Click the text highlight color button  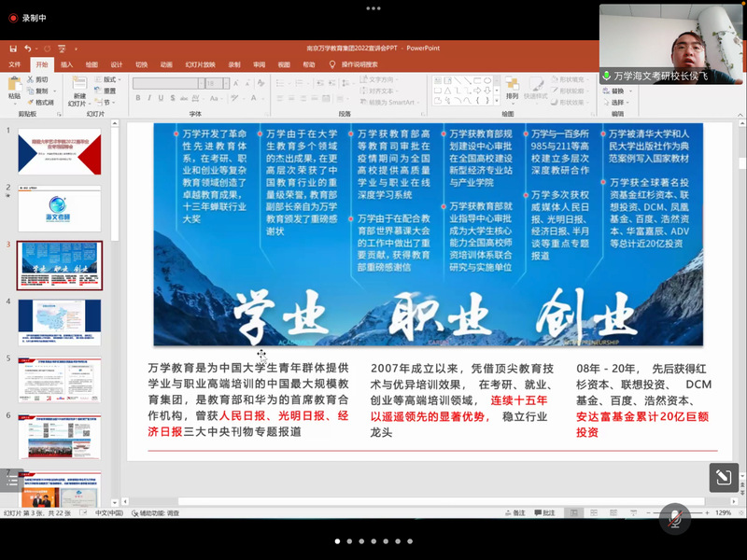(x=234, y=98)
